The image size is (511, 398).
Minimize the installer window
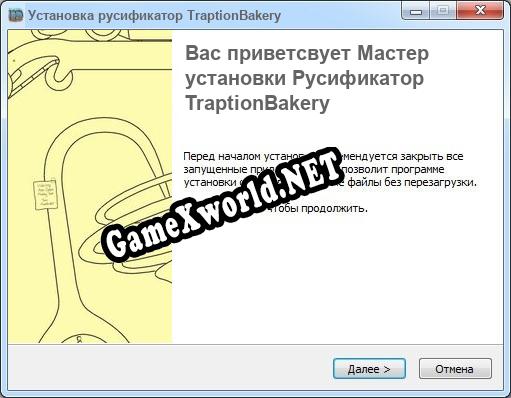416,11
